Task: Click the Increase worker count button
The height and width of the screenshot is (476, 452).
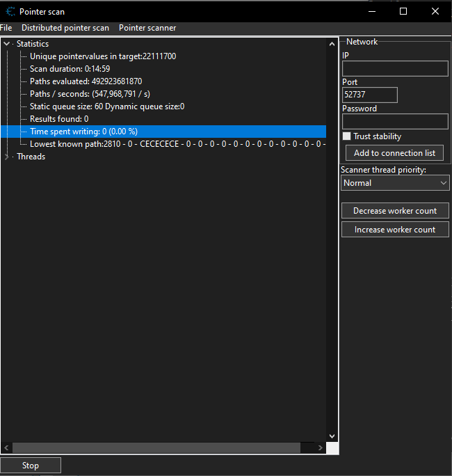Action: tap(395, 230)
